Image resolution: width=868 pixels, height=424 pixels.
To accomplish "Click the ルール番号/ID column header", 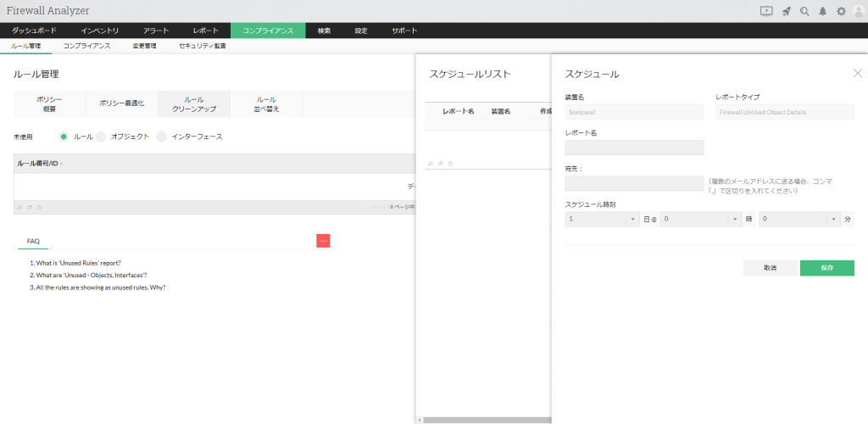I will (x=37, y=164).
